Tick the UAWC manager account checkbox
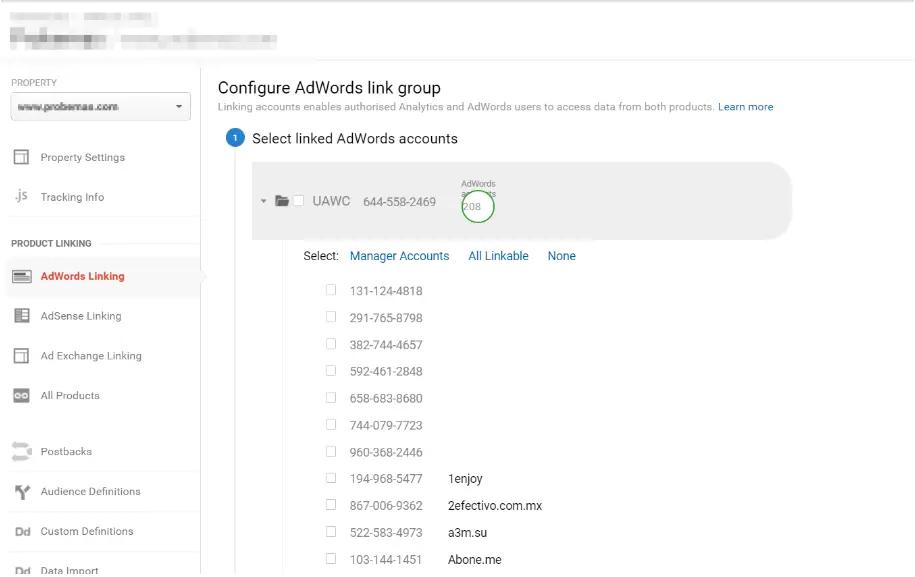Screen dimensions: 915x577 pyautogui.click(x=298, y=201)
